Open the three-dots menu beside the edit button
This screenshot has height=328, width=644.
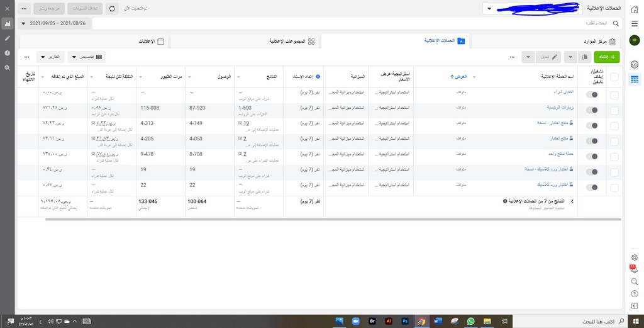coord(512,57)
